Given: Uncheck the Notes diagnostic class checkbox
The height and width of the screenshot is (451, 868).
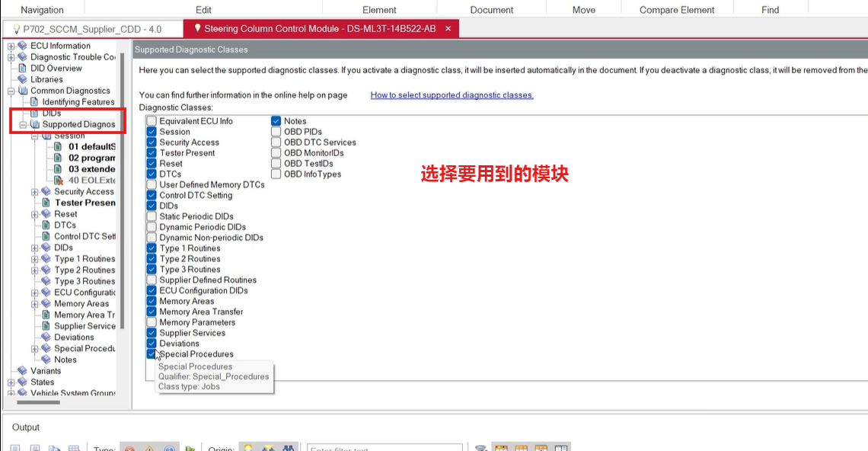Looking at the screenshot, I should coord(276,121).
